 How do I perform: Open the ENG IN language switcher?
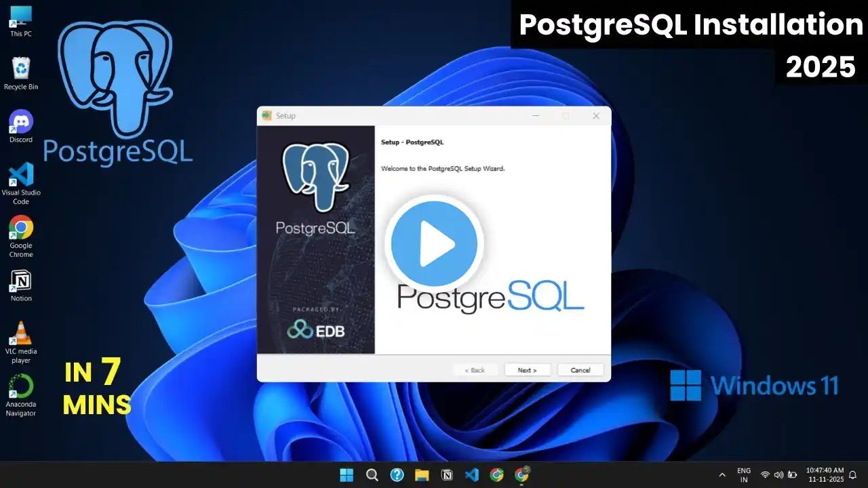click(x=744, y=474)
